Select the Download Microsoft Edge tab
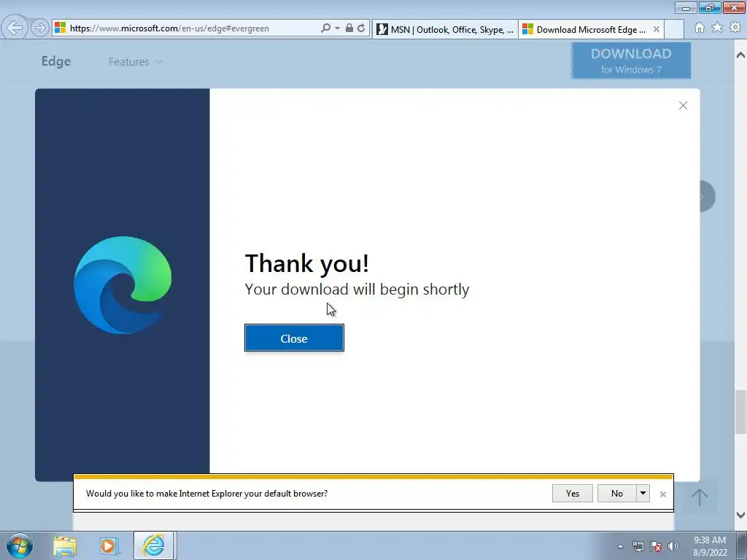 (591, 29)
